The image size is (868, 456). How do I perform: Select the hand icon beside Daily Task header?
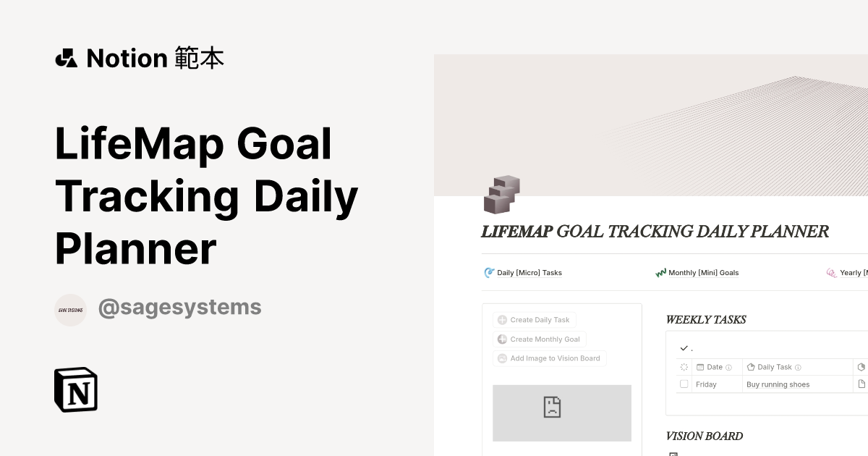751,367
